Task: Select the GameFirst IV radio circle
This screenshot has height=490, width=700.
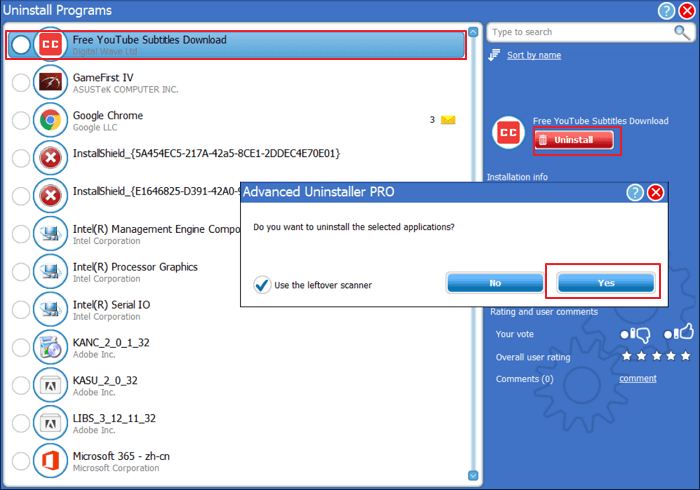Action: 21,82
